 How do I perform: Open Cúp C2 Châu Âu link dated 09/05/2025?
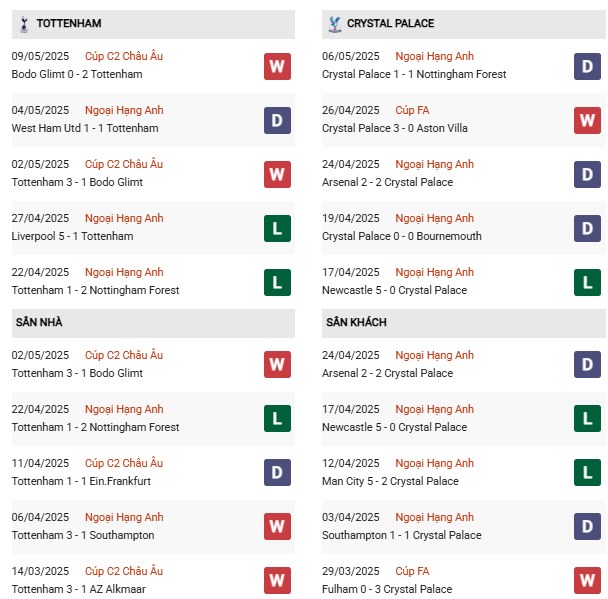pyautogui.click(x=123, y=56)
